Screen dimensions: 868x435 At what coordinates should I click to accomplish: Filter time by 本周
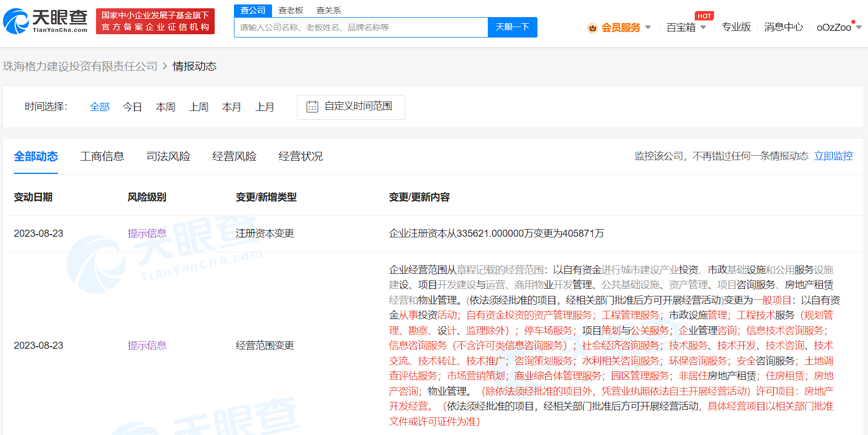pos(166,107)
